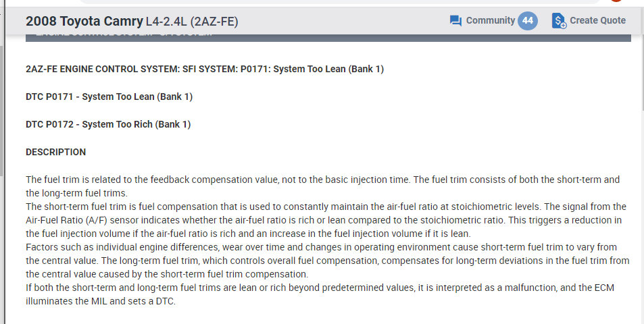Open the Community text label
The width and height of the screenshot is (644, 324).
click(490, 20)
